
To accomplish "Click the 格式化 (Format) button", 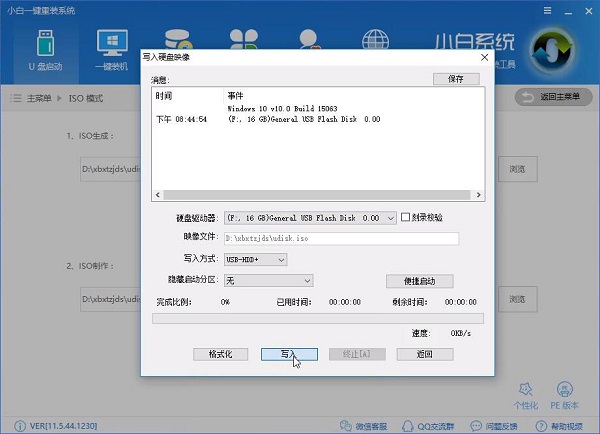I will (x=221, y=354).
